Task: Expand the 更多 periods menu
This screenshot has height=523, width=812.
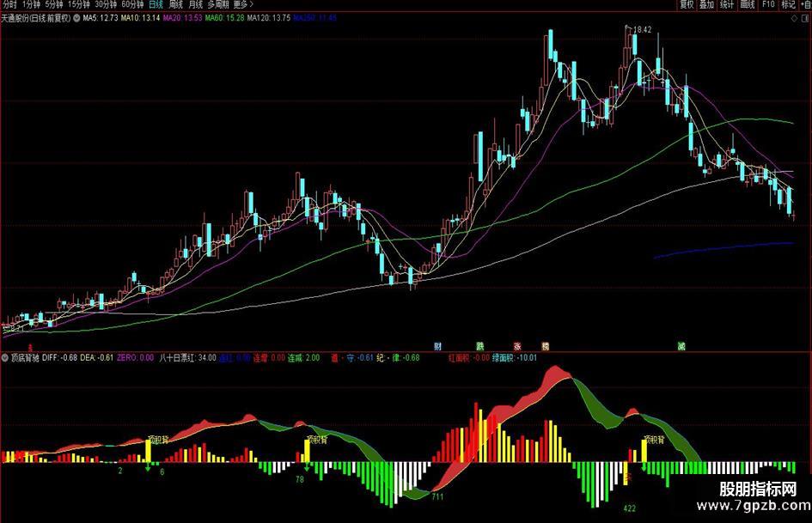Action: (243, 4)
